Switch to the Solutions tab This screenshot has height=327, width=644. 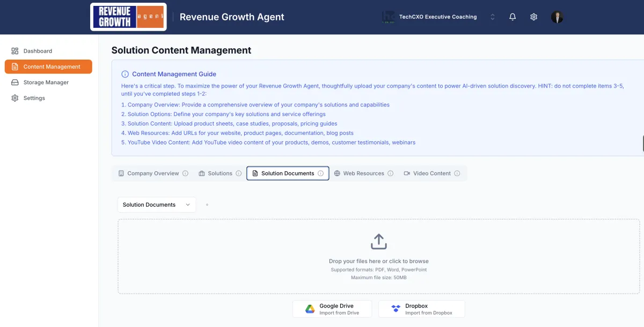(220, 173)
